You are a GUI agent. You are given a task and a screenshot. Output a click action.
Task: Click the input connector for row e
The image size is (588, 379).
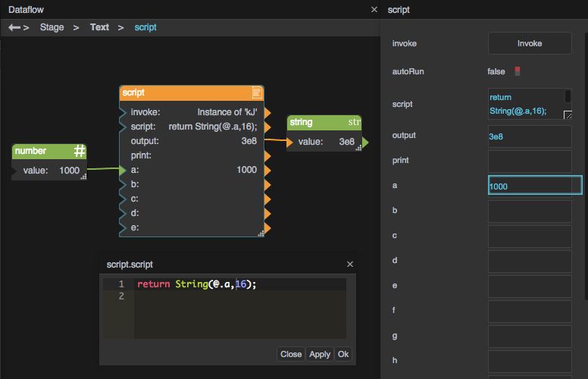coord(123,227)
